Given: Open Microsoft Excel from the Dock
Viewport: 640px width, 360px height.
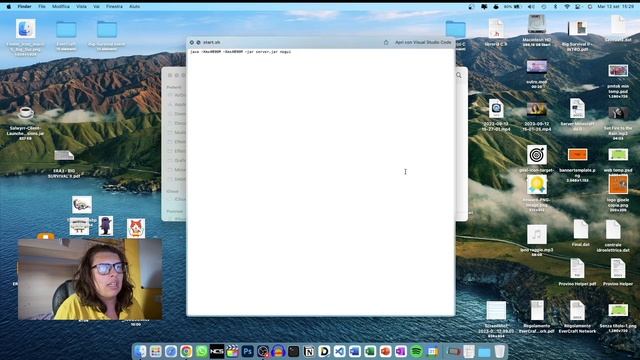Looking at the screenshot, I should tap(370, 351).
